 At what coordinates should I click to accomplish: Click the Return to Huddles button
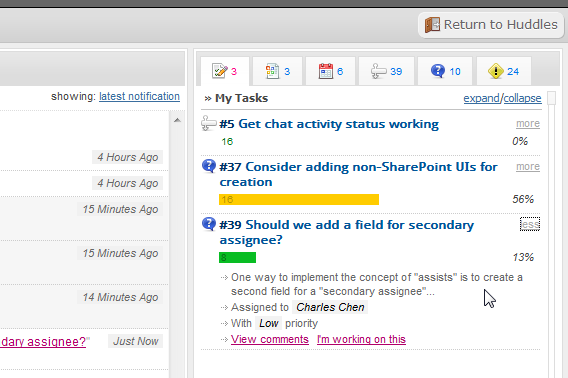coord(491,25)
